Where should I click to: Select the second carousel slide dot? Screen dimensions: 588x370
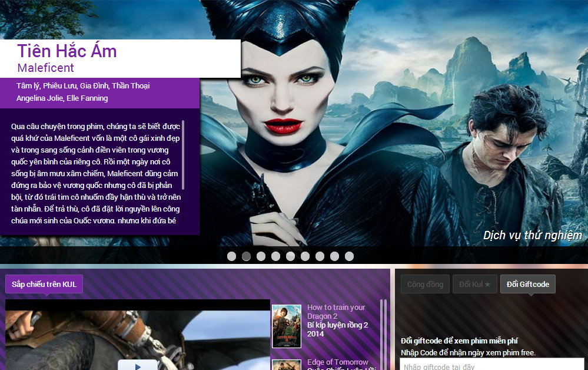pyautogui.click(x=247, y=256)
